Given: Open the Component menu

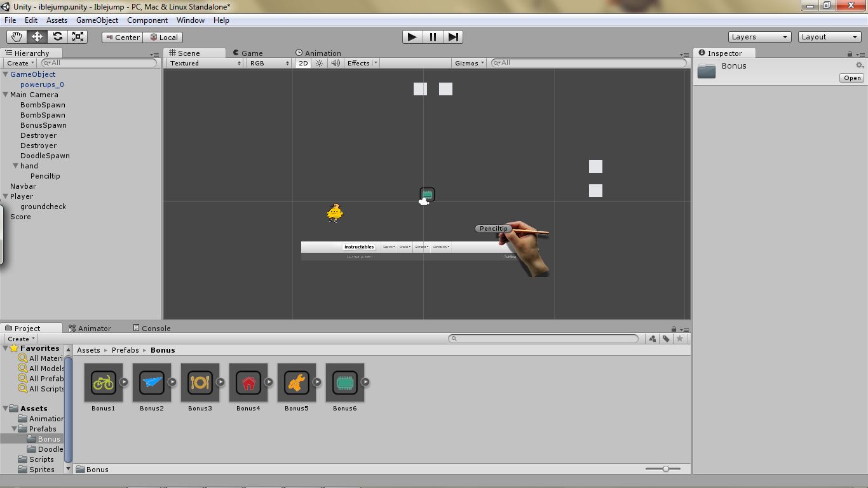Looking at the screenshot, I should 147,20.
